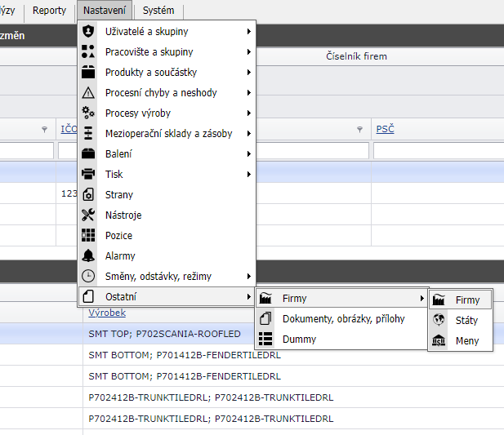The image size is (504, 435).
Task: Click the filter input under PSČ column
Action: [x=437, y=151]
